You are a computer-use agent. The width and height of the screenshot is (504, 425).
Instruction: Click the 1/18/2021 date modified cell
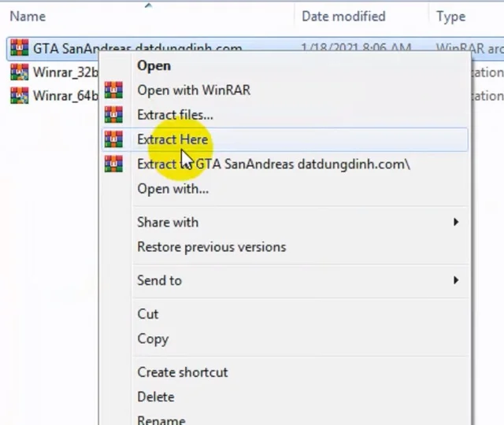pyautogui.click(x=356, y=47)
